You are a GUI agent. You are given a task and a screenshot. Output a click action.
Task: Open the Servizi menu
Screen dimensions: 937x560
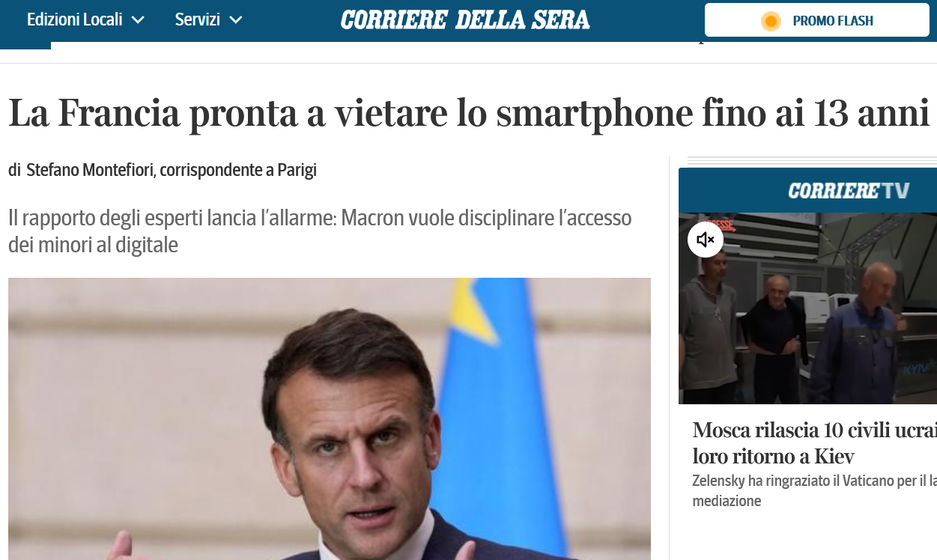coord(209,20)
